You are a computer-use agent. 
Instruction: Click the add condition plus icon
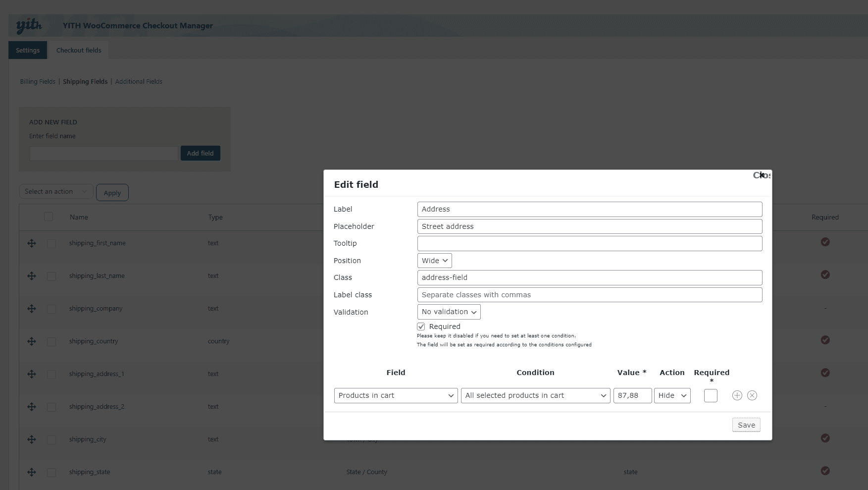point(737,395)
